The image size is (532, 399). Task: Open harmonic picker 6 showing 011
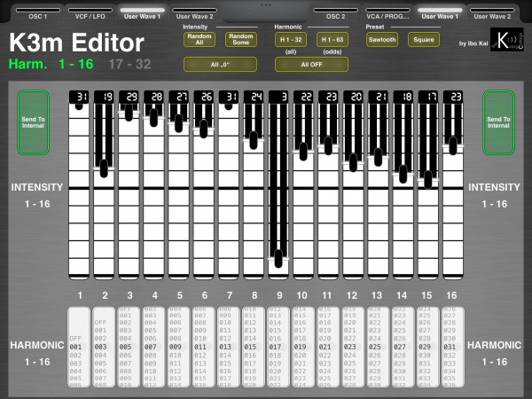pyautogui.click(x=204, y=347)
